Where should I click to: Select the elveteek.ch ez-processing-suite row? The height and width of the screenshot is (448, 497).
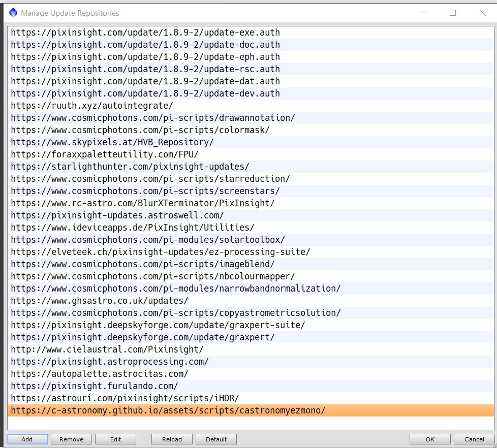[x=251, y=252]
